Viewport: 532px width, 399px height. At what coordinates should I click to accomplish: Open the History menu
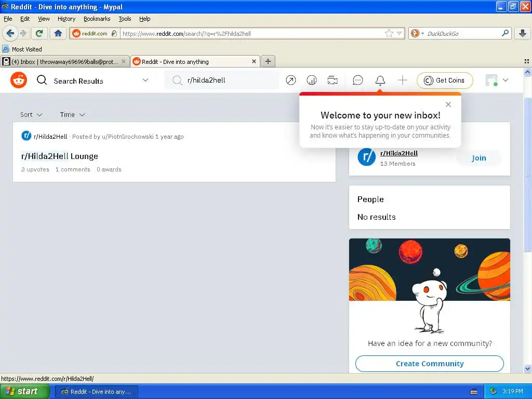[x=66, y=19]
